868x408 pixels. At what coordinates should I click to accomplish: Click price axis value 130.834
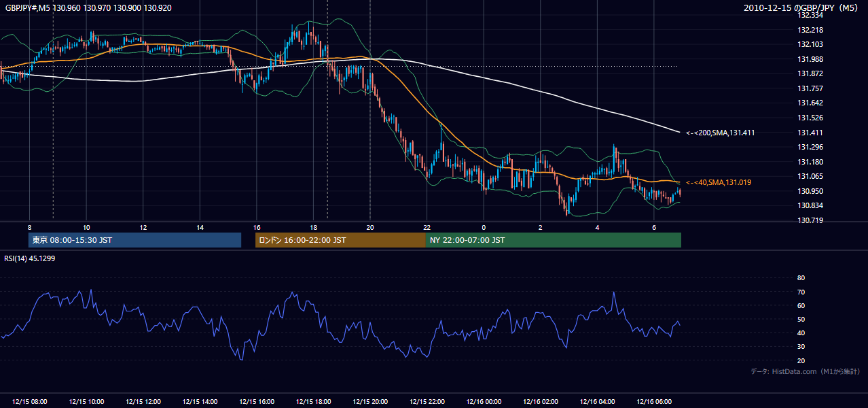coord(810,205)
